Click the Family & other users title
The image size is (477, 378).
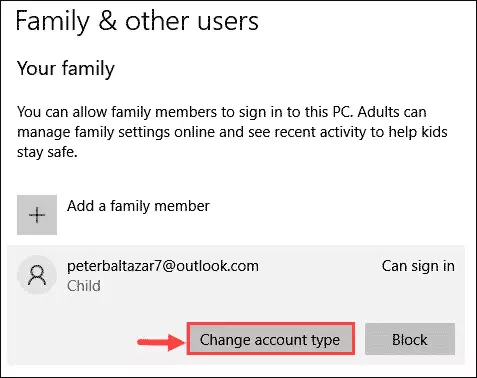137,21
